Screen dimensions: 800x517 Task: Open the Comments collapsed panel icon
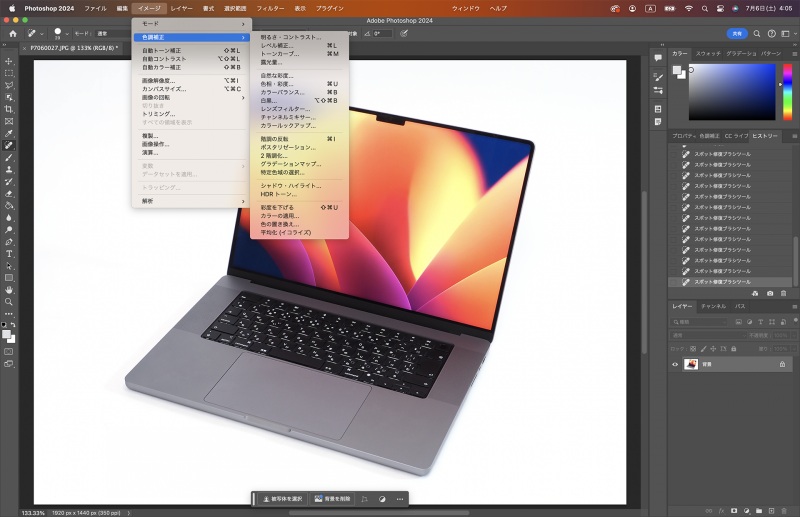[658, 58]
